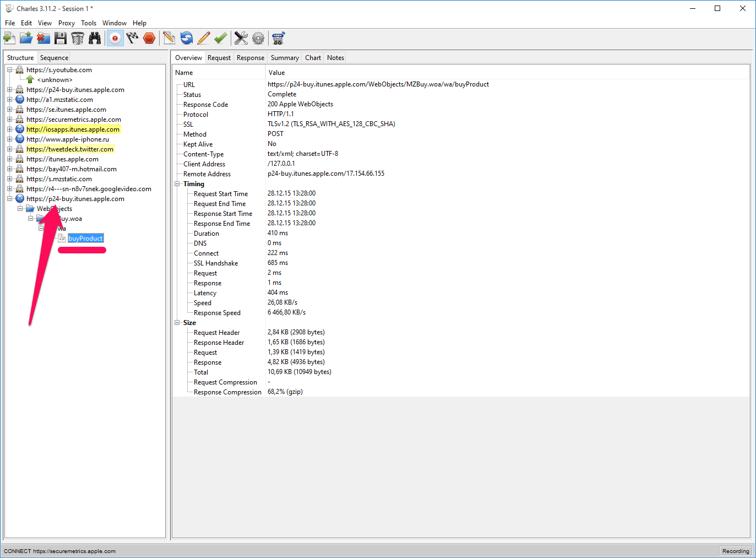Click the Recording status button

pos(735,551)
